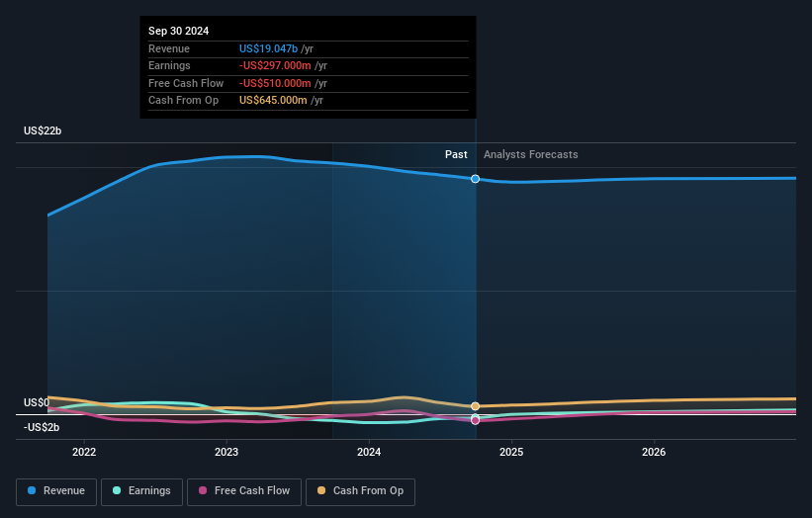812x518 pixels.
Task: Click the US$645.000m cash from op value
Action: tap(273, 101)
